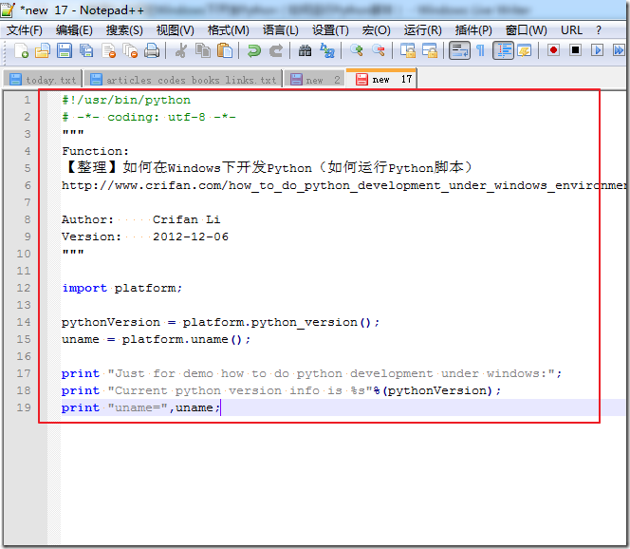The image size is (630, 549).
Task: Zoom out of the editor text
Action: point(378,51)
